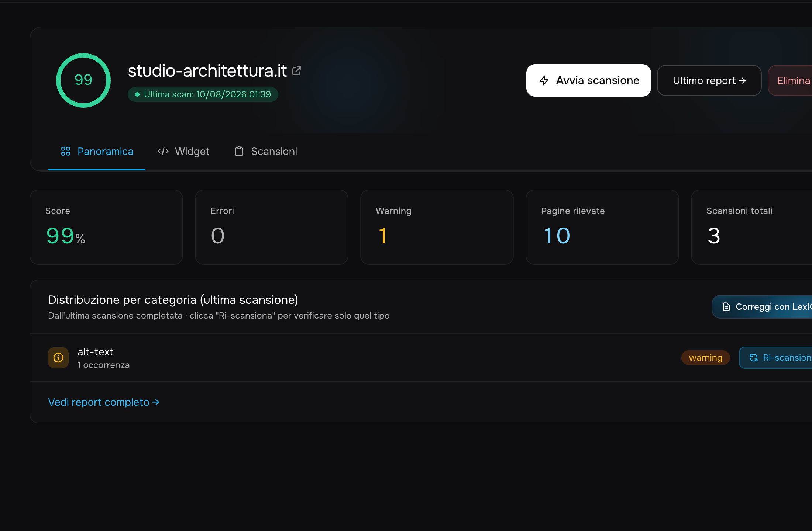The height and width of the screenshot is (531, 812).
Task: Click the Scansioni totali value 3
Action: tap(714, 236)
